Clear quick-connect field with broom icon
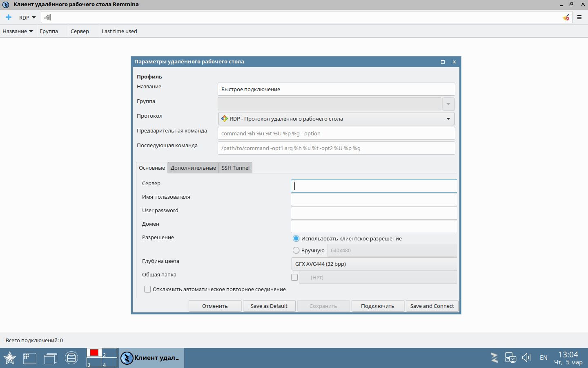This screenshot has width=588, height=368. (566, 17)
